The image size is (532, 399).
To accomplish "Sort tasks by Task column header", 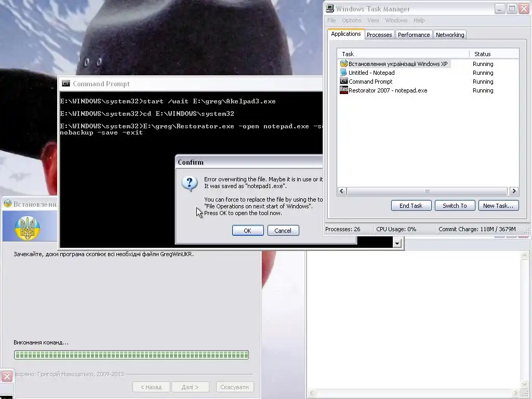I will [403, 54].
